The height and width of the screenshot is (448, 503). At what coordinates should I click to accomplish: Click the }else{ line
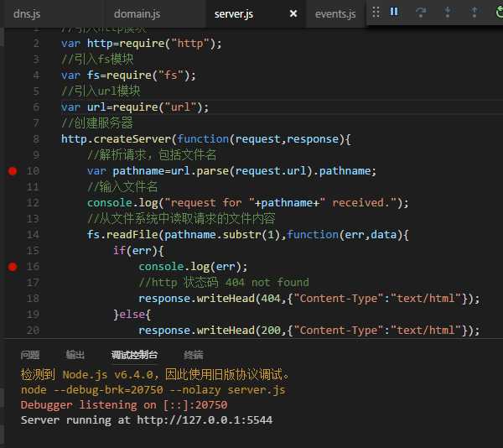click(132, 315)
